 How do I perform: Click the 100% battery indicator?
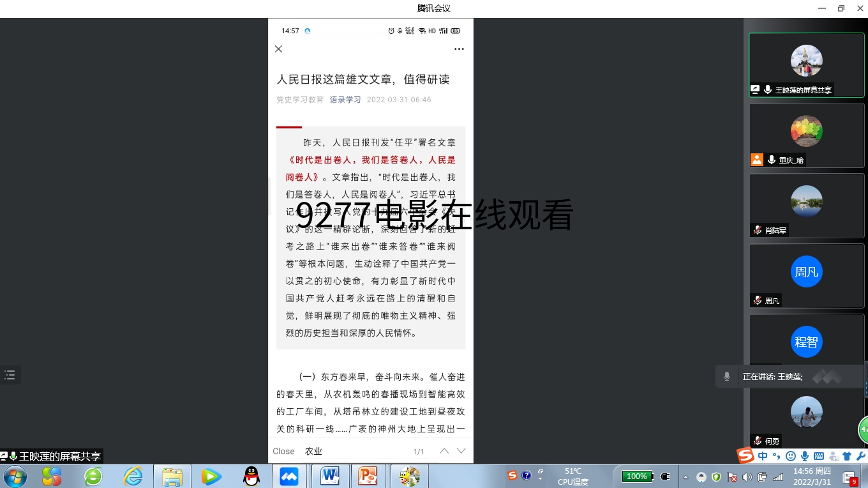[x=638, y=477]
